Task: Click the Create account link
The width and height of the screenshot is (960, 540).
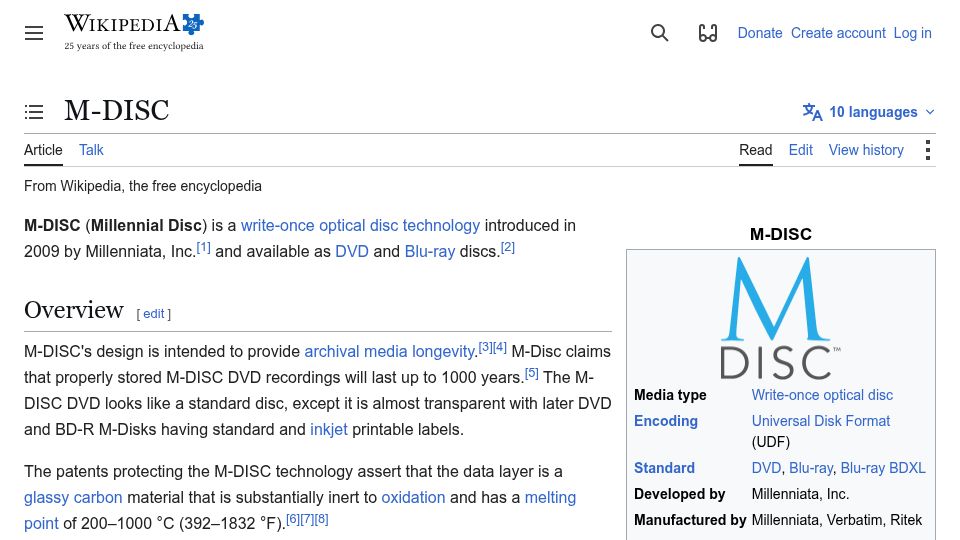Action: (838, 33)
